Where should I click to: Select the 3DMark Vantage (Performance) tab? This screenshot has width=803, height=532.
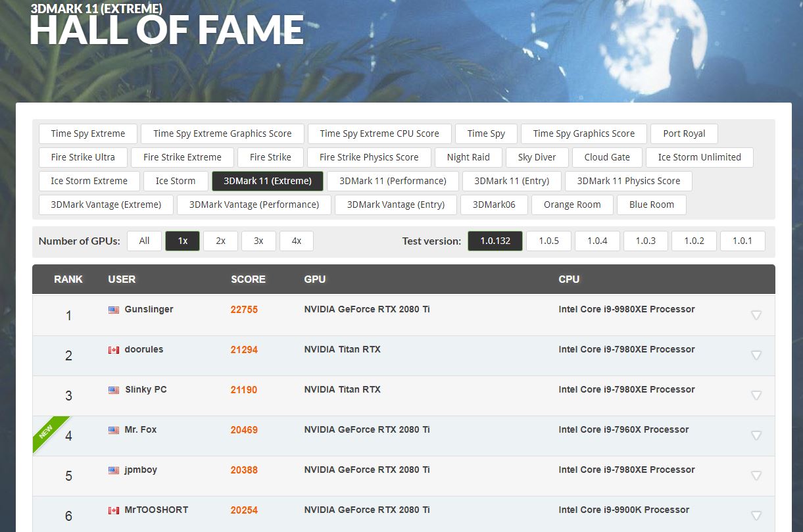coord(255,205)
